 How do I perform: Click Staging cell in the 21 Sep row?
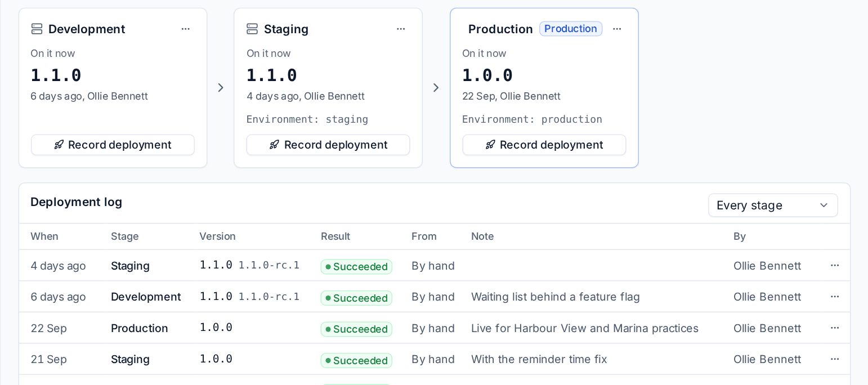(130, 359)
